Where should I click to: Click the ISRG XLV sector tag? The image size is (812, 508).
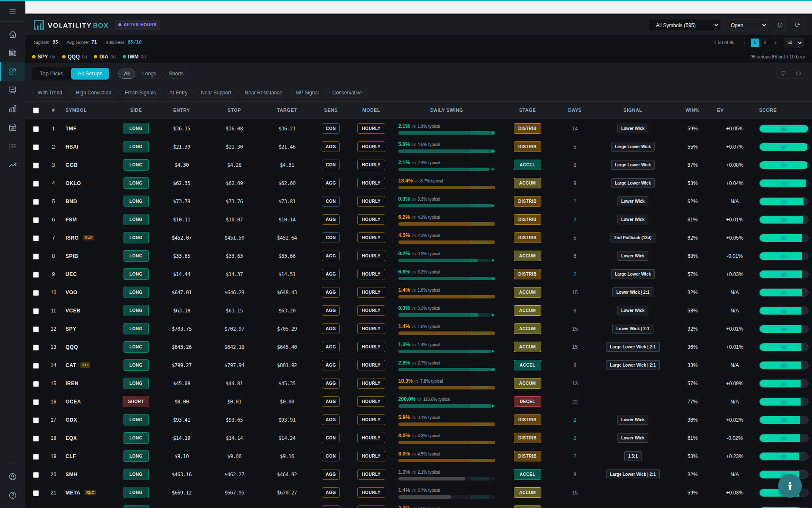coord(88,238)
